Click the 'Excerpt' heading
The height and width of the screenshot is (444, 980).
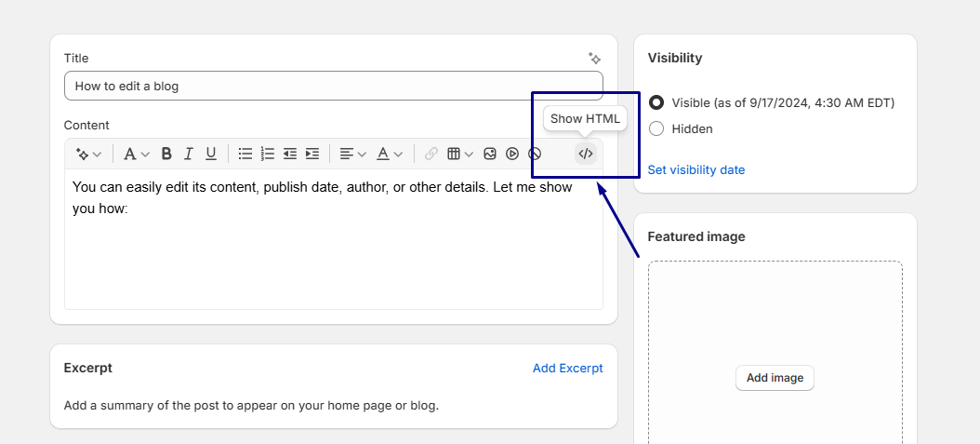point(88,368)
